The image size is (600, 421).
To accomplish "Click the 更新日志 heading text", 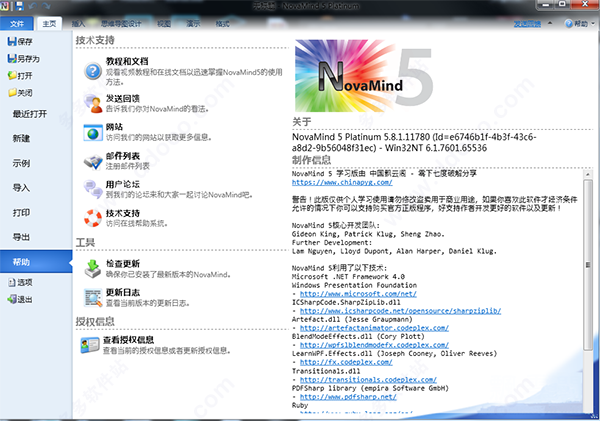I will coord(123,292).
